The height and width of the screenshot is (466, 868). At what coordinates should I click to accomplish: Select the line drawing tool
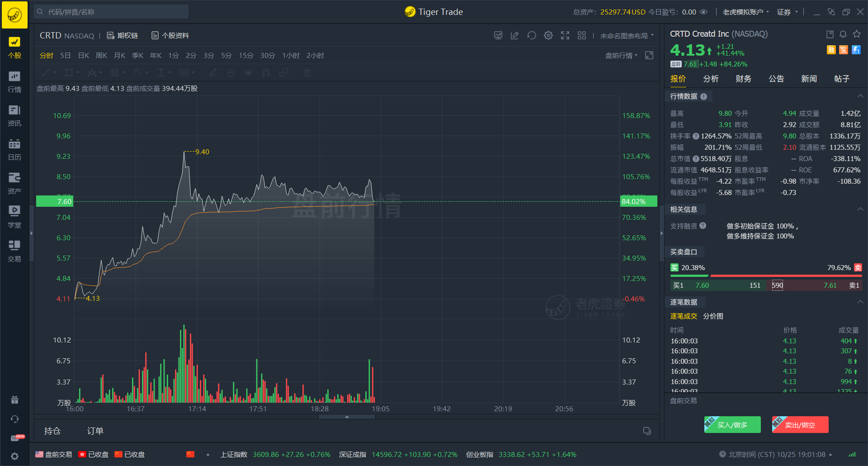46,72
